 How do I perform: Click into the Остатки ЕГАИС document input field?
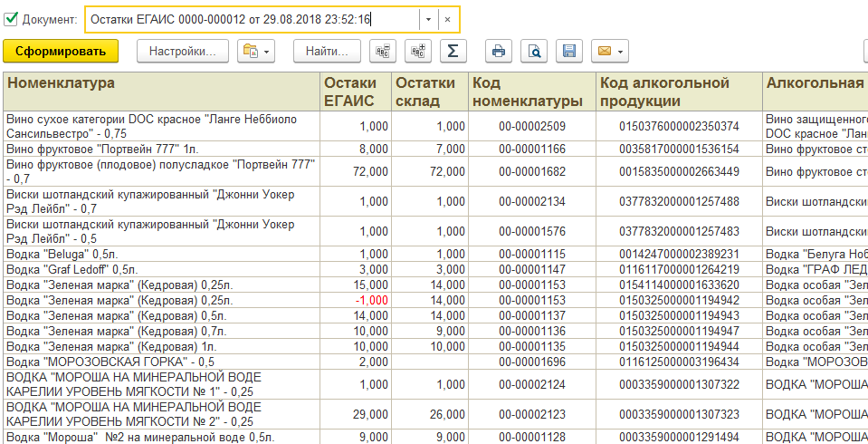[x=252, y=19]
